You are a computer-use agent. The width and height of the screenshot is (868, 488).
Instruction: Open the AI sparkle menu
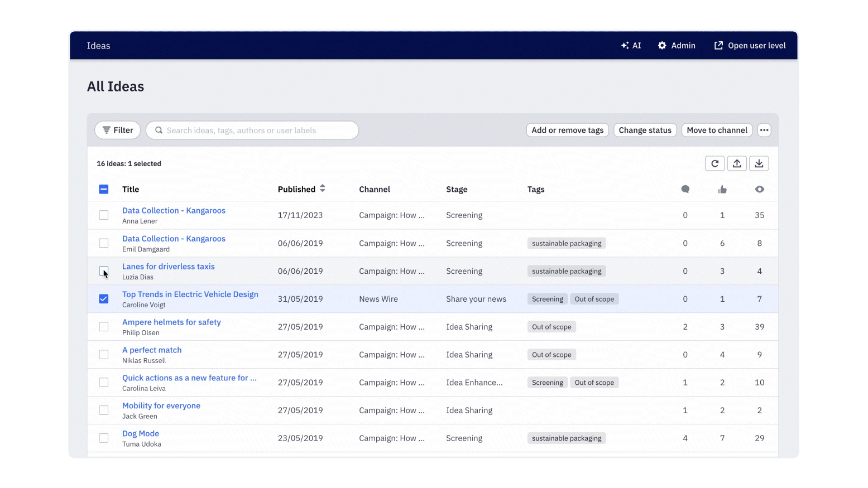631,46
